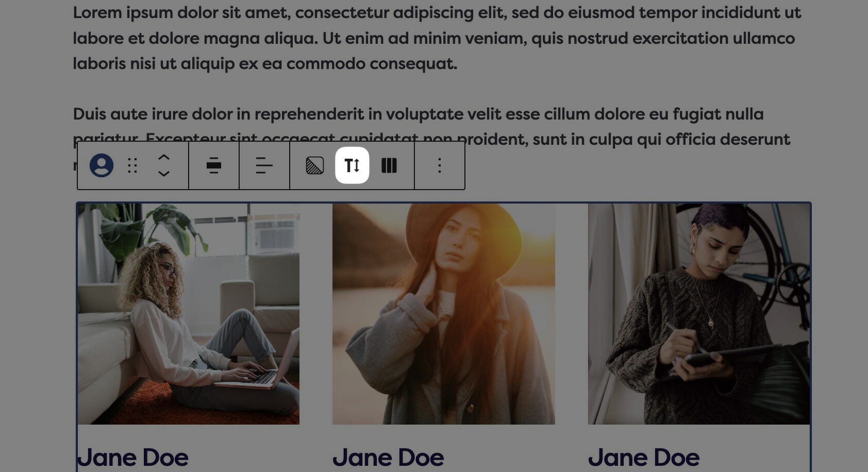Viewport: 868px width, 472px height.
Task: Select the woman in hat photo
Action: click(x=444, y=314)
